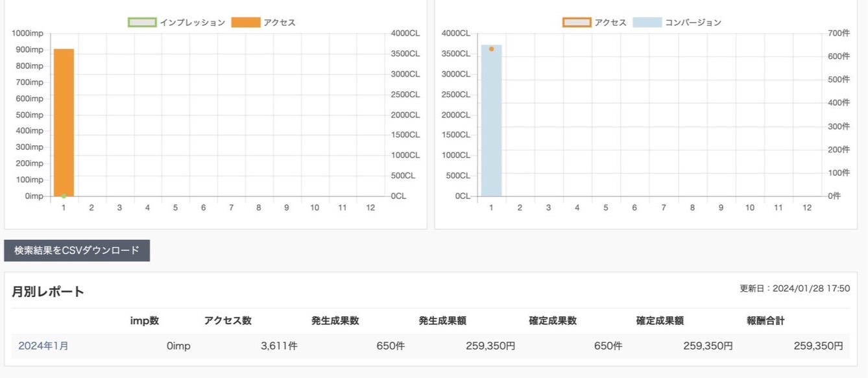The image size is (868, 378).
Task: Click the blue conversion bar for month 1
Action: coord(491,121)
